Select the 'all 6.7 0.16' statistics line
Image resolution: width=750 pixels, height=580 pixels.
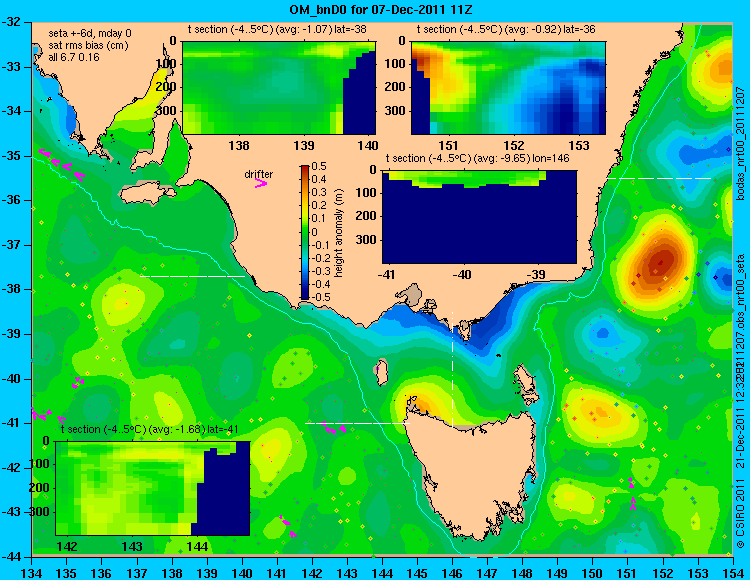coord(74,57)
